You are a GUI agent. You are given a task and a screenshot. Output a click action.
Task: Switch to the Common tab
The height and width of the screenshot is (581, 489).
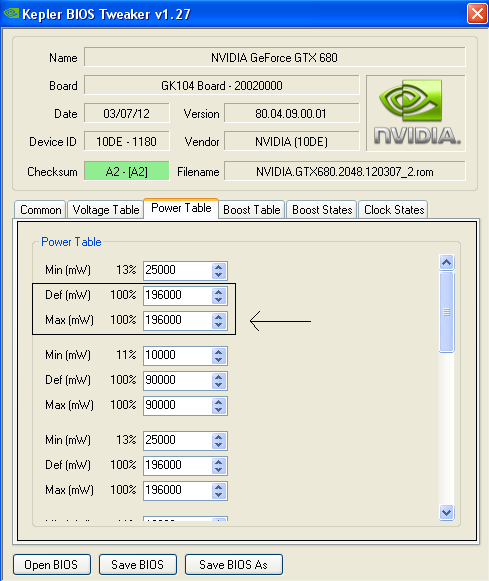point(40,210)
